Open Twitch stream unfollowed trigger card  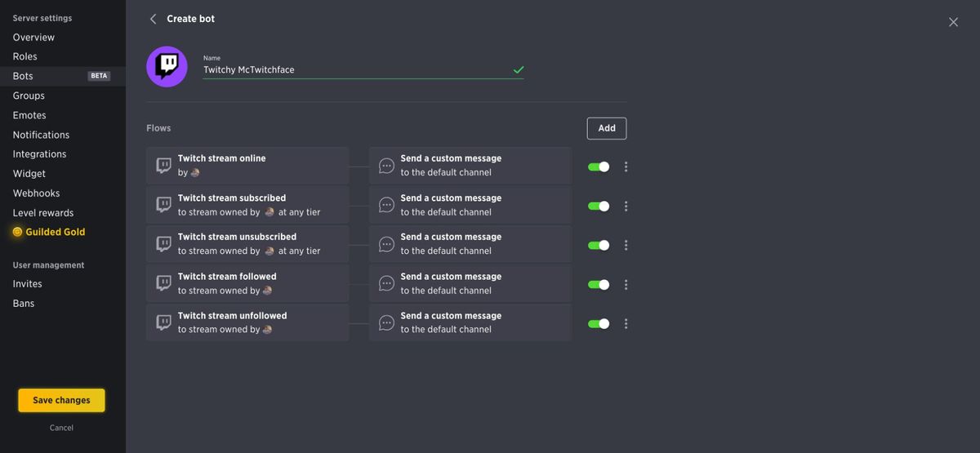coord(247,322)
